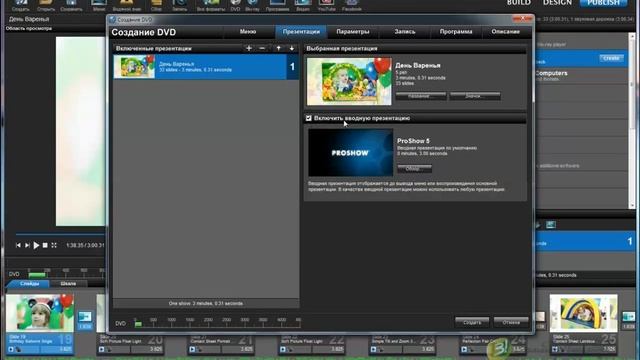Select slide 19 thumbnail in timeline
Image resolution: width=640 pixels, height=360 pixels.
40,313
